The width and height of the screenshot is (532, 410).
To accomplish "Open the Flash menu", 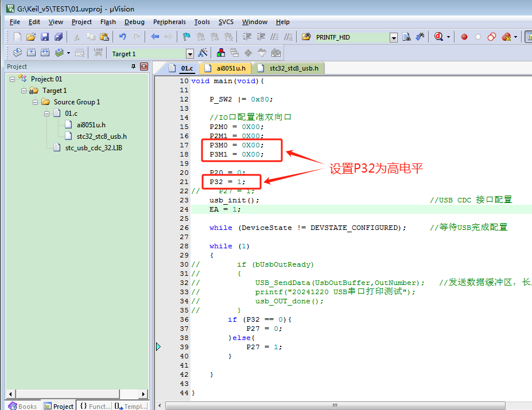I will click(108, 22).
